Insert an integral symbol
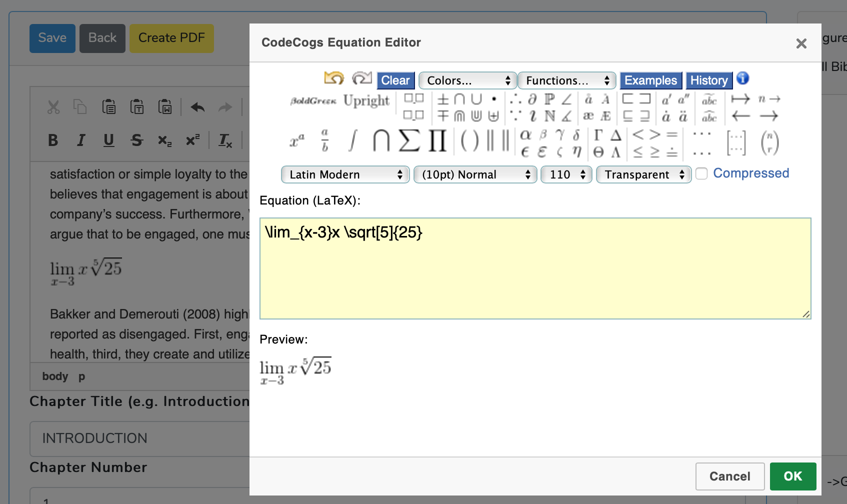 coord(353,140)
